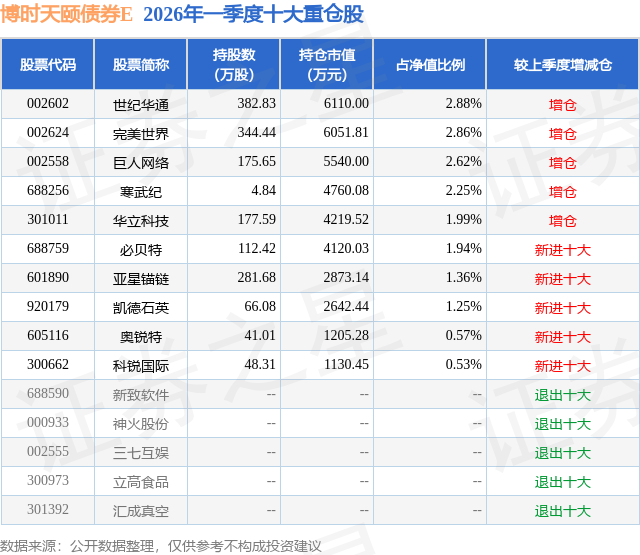Image resolution: width=640 pixels, height=555 pixels.
Task: Click the ratio 2.88%
Action: pyautogui.click(x=464, y=104)
